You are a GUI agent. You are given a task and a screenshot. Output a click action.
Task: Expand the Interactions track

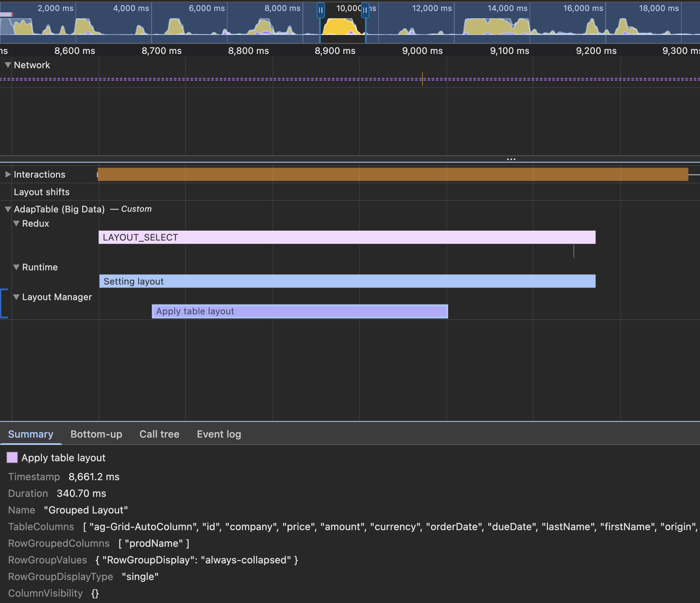coord(8,174)
